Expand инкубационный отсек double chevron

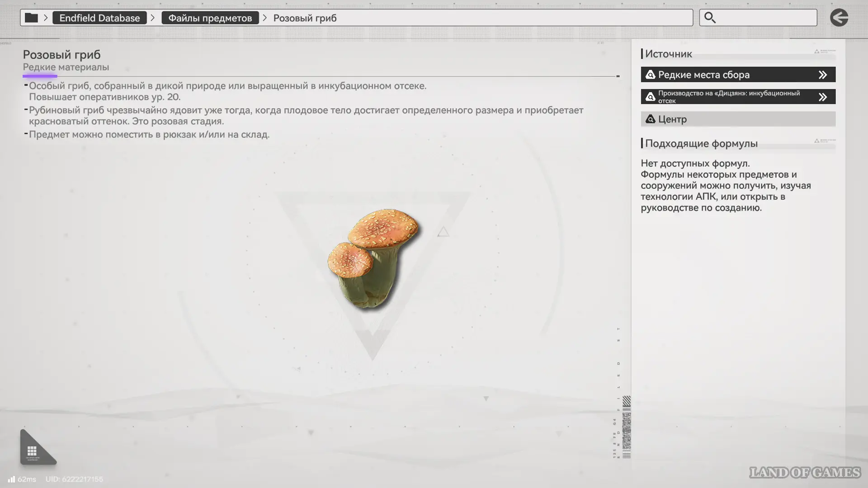[823, 97]
